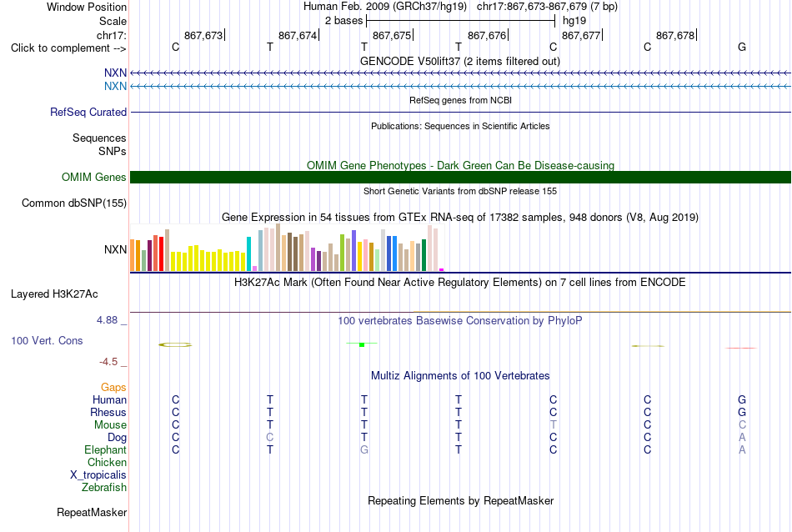The width and height of the screenshot is (792, 532).
Task: Click the orange Gaps label
Action: pyautogui.click(x=113, y=387)
